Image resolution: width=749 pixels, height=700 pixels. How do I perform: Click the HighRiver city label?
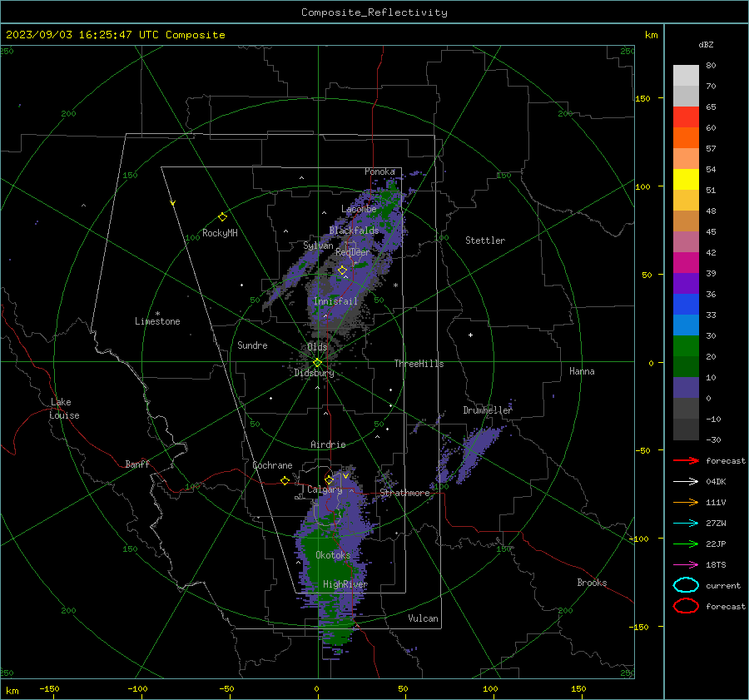coord(345,584)
